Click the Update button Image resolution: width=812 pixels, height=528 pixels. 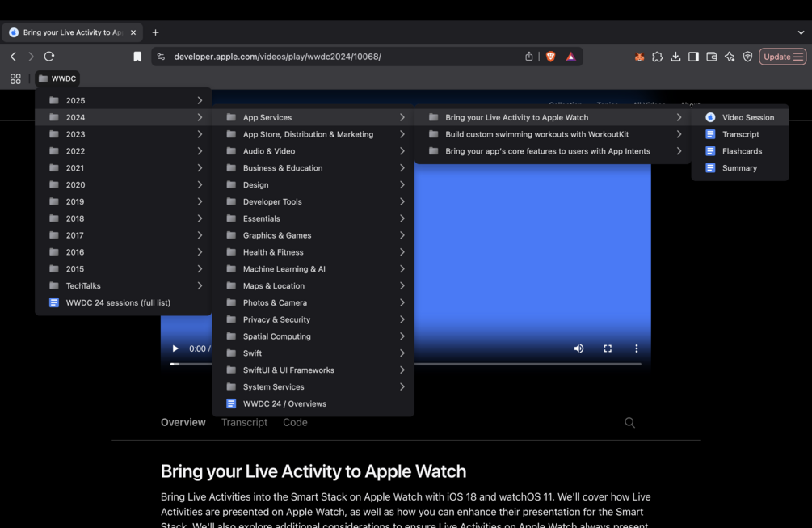pos(782,57)
